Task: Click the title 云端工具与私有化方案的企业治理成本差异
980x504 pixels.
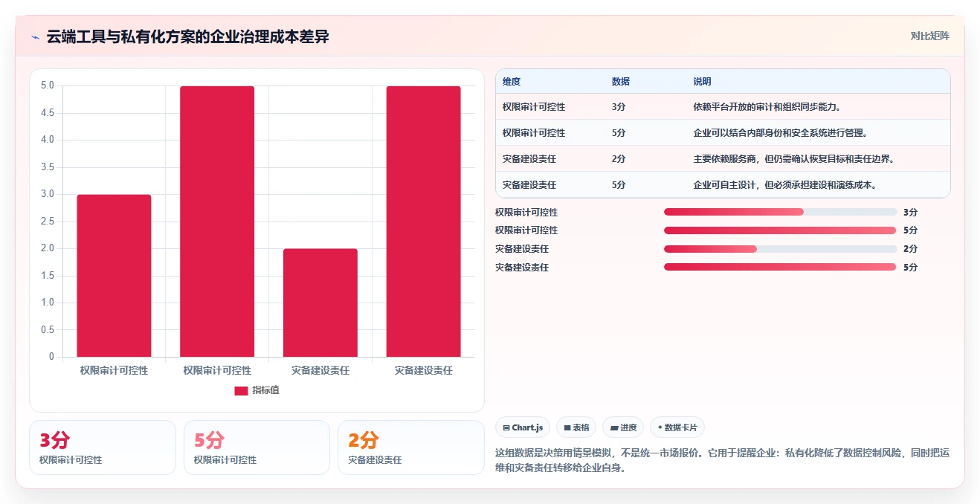Action: 187,37
